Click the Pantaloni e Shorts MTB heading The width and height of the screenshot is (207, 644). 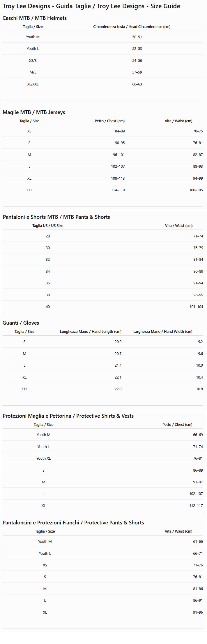(56, 217)
